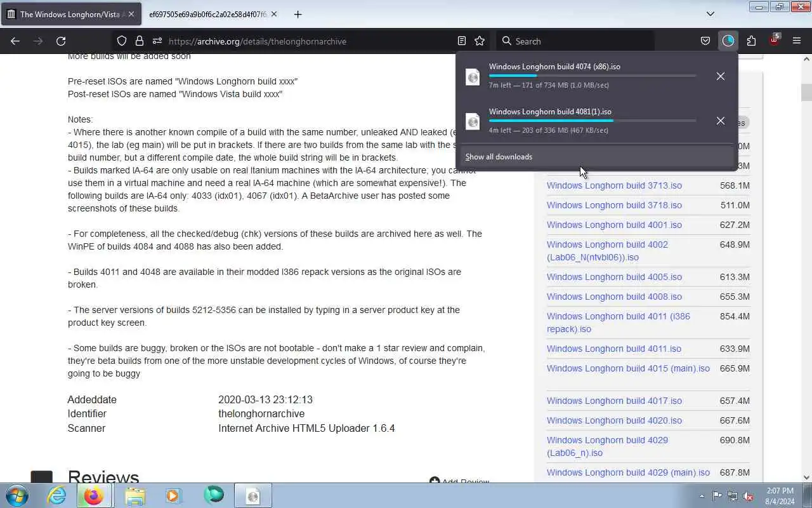This screenshot has width=812, height=508.
Task: Open build 4011 (i386 repack).iso link
Action: [x=618, y=323]
